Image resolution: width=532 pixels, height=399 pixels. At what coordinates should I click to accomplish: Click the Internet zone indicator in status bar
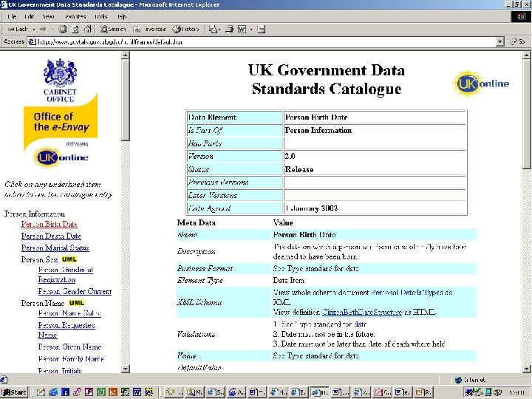coord(470,380)
